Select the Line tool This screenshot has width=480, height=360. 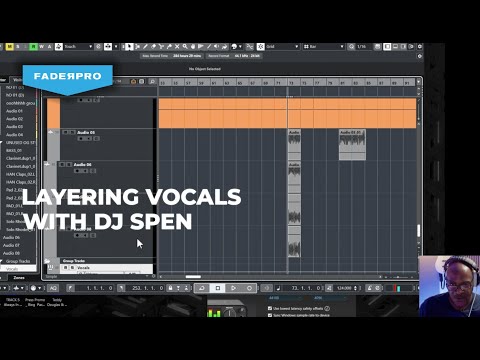[x=209, y=47]
